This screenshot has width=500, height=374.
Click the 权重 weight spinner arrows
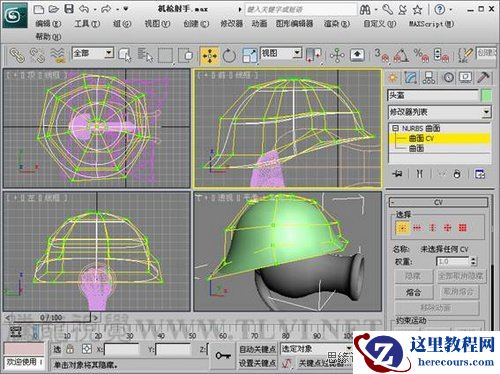(474, 261)
